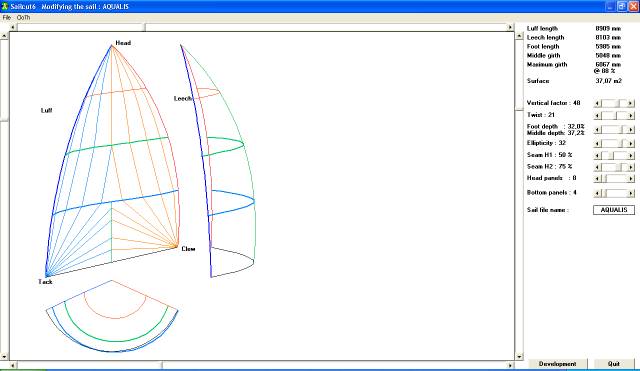Click the bottom horizontal scrollbar thumb
Viewport: 640px width, 371px height.
[162, 365]
